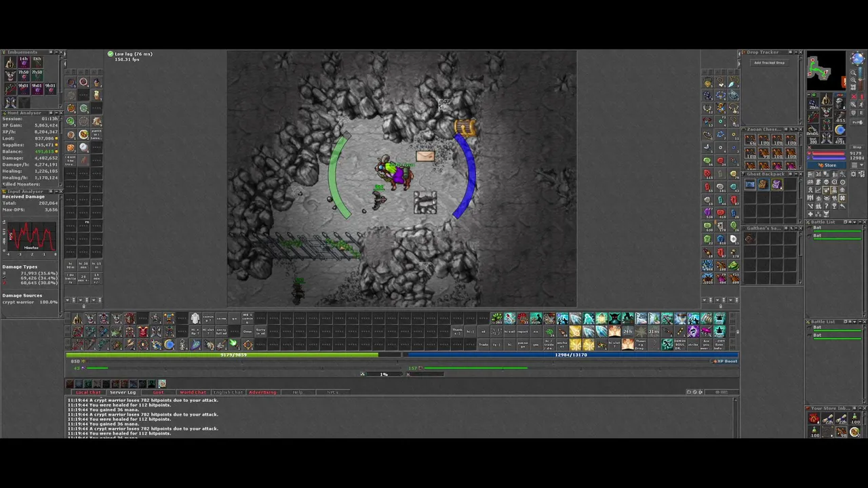Click the hi 30 min hotkey slot

tap(83, 264)
